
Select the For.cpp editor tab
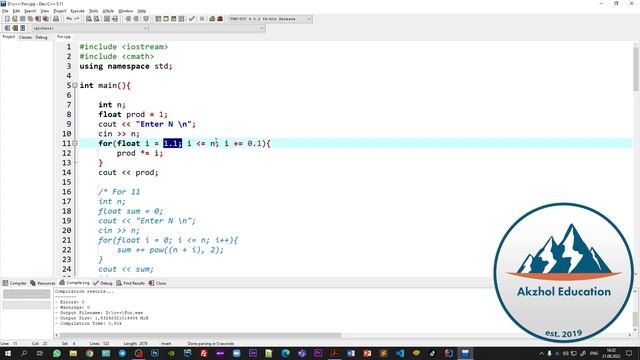pyautogui.click(x=64, y=37)
